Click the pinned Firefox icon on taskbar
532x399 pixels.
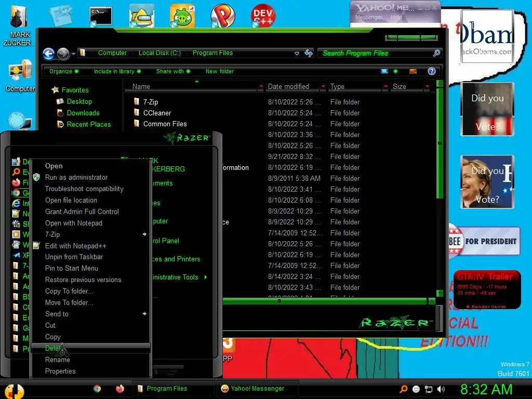(120, 389)
